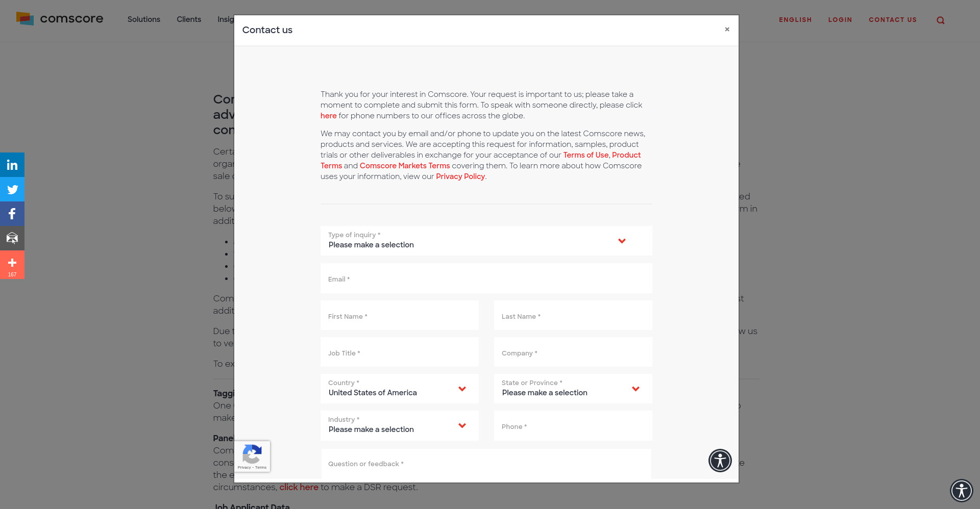Focus the Company field
The image size is (980, 509).
coord(573,352)
